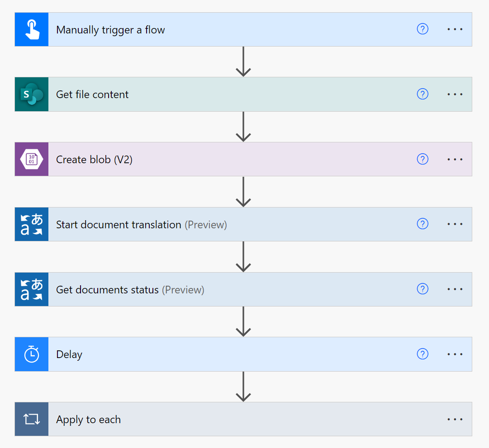The image size is (489, 448).
Task: Expand the Delay action card
Action: 226,354
